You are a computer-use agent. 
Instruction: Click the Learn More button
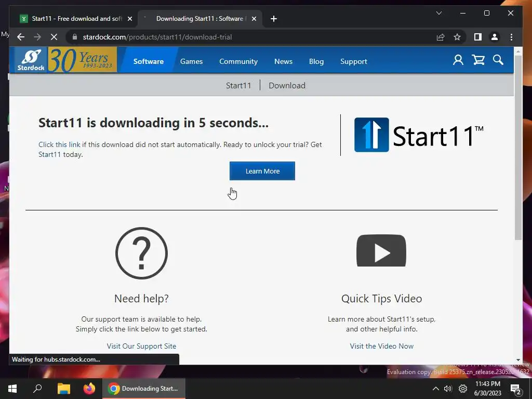[x=262, y=171]
